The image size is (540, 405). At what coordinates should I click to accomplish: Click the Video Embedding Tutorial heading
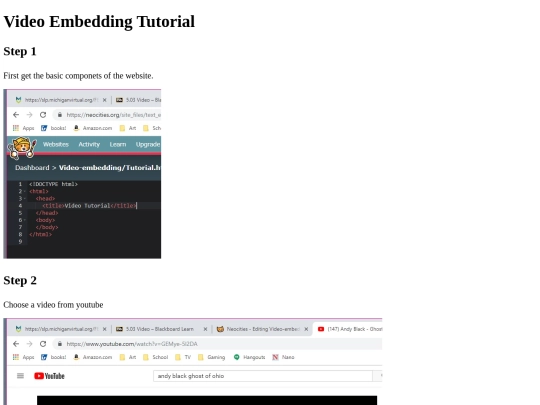pyautogui.click(x=99, y=22)
